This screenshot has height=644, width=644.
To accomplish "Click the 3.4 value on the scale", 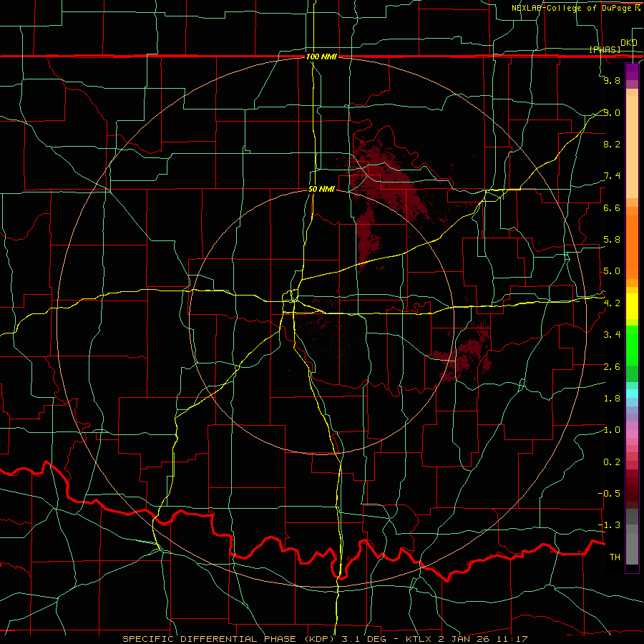I will (x=612, y=335).
